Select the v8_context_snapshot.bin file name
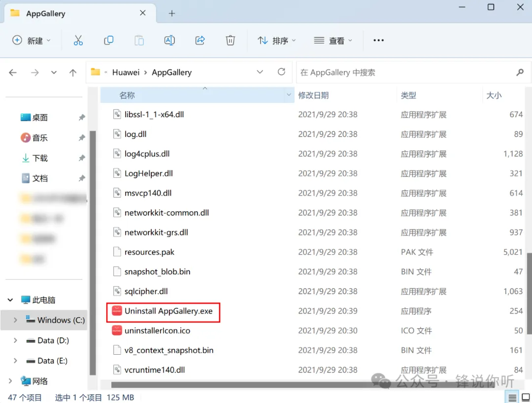The image size is (532, 403). click(x=169, y=350)
